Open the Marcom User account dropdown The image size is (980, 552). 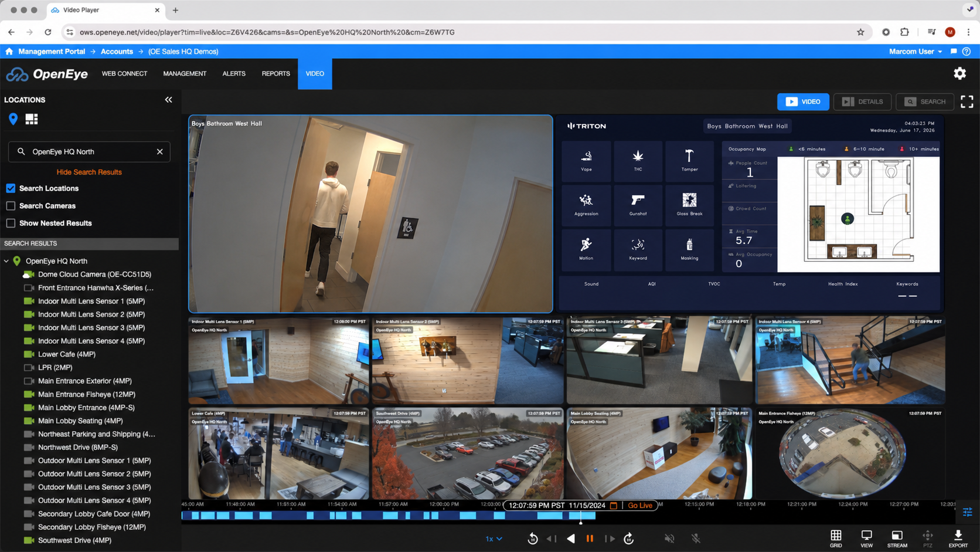916,52
